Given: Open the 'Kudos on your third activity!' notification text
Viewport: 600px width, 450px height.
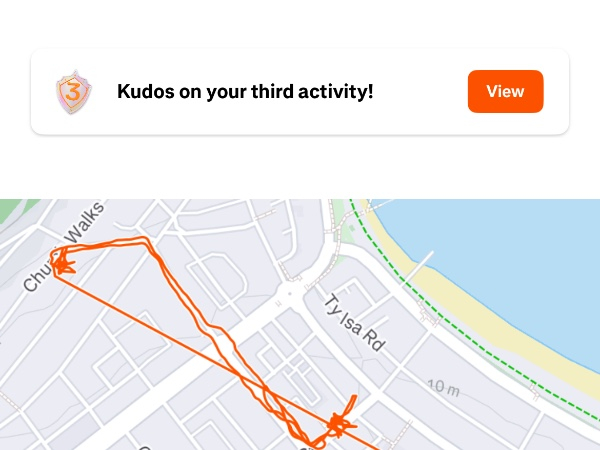Looking at the screenshot, I should click(x=245, y=92).
